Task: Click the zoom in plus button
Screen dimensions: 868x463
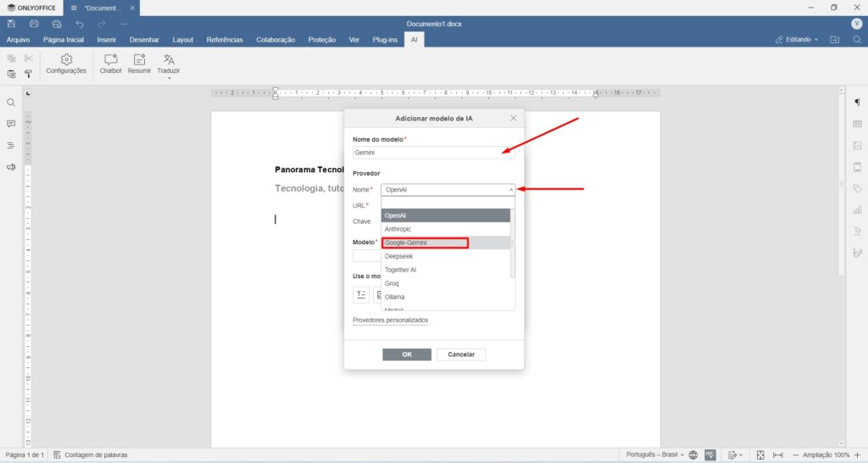Action: coord(858,455)
